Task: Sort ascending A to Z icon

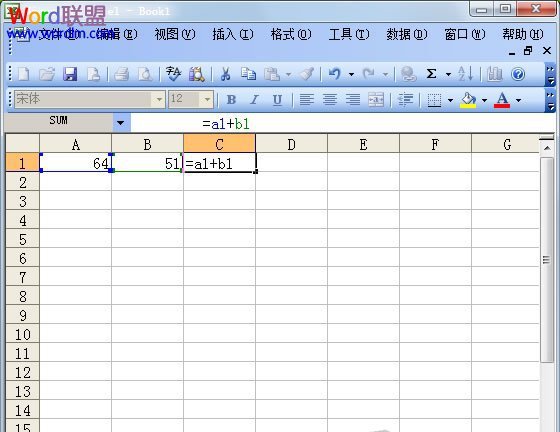Action: [x=465, y=74]
